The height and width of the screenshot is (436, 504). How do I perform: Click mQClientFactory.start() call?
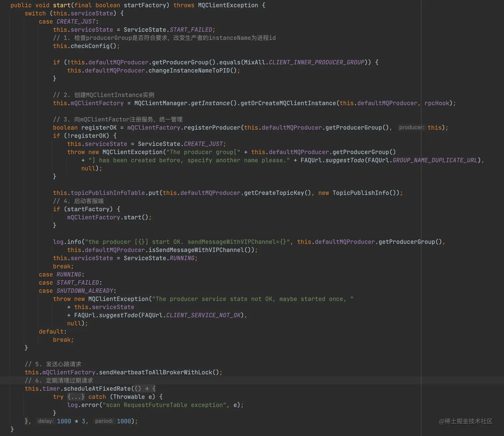coord(107,218)
